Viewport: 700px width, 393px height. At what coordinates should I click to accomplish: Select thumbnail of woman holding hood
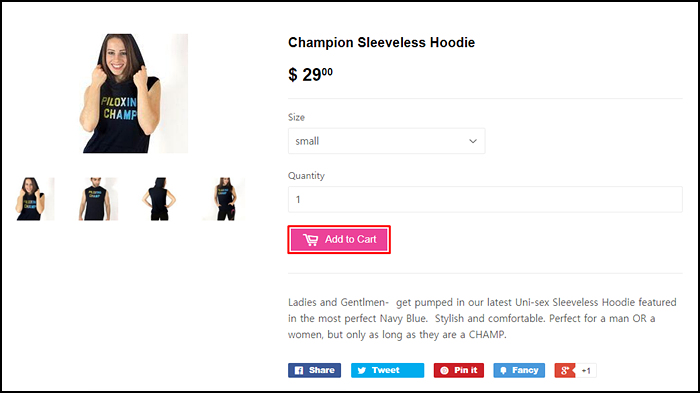click(x=31, y=199)
